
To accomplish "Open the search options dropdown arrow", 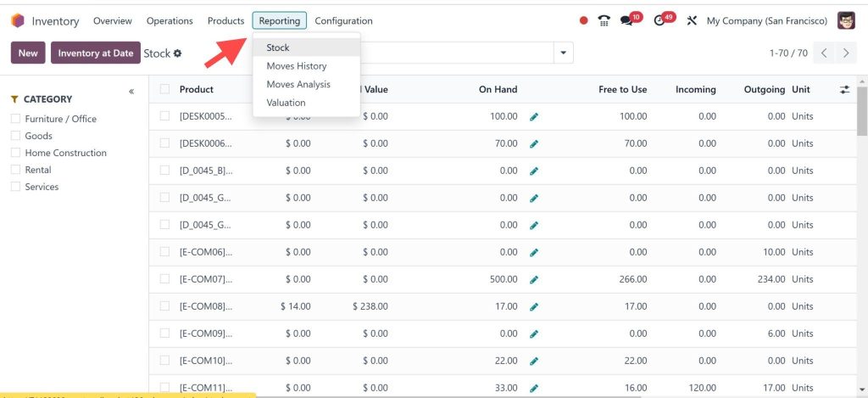I will click(x=564, y=53).
